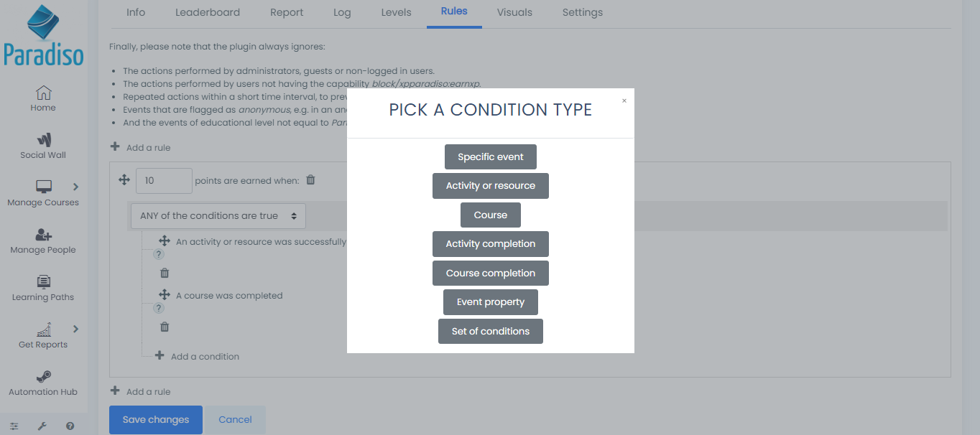The image size is (980, 435).
Task: Switch to the Visuals tab
Action: coord(514,12)
